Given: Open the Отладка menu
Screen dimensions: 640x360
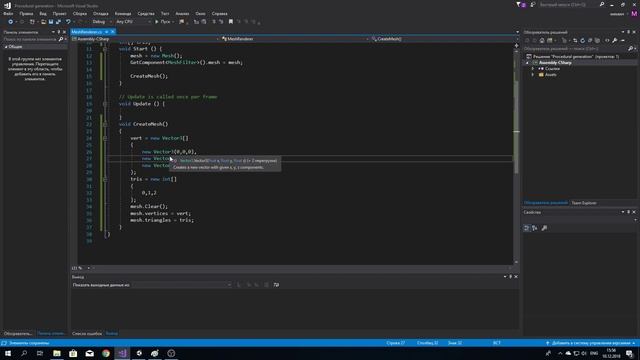Looking at the screenshot, I should point(100,13).
